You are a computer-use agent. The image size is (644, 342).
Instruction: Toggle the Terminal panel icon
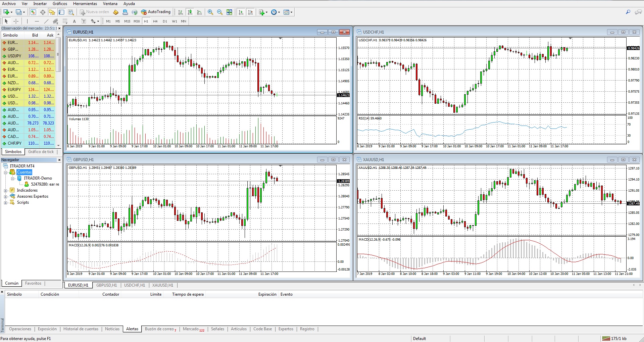[61, 12]
